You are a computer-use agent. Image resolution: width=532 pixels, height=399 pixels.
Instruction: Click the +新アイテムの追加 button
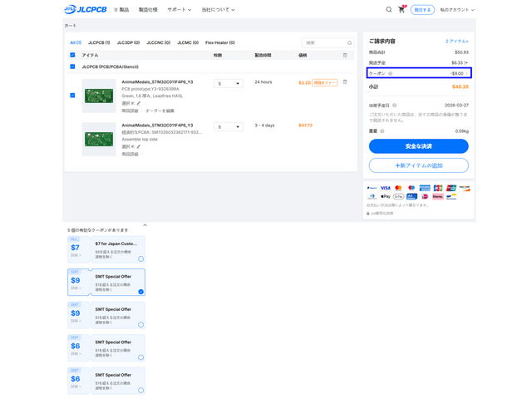click(x=419, y=165)
